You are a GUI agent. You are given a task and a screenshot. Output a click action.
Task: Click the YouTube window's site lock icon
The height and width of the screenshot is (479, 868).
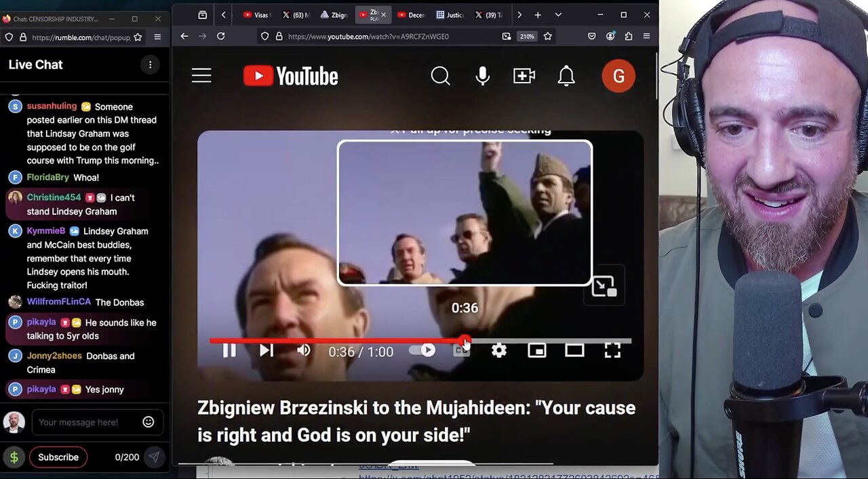[279, 37]
